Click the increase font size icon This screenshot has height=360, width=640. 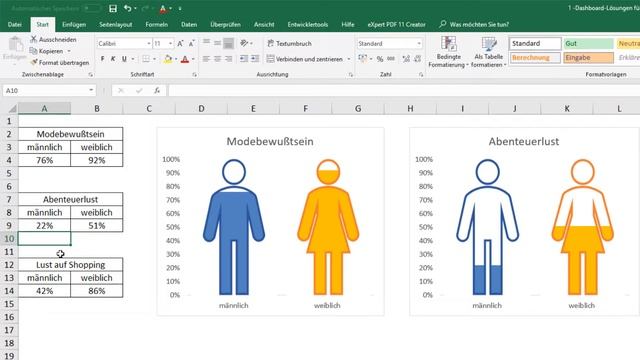click(x=180, y=43)
